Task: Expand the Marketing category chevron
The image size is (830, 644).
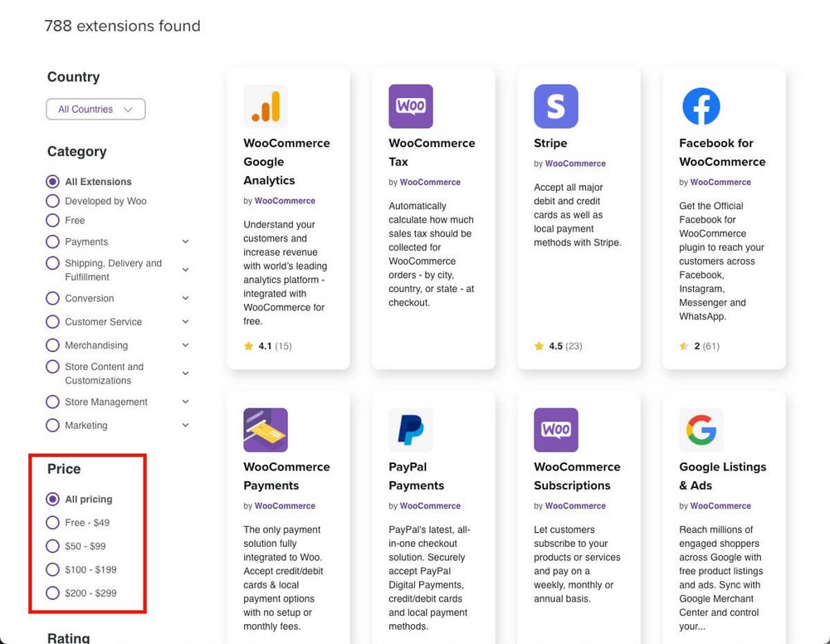Action: [185, 425]
